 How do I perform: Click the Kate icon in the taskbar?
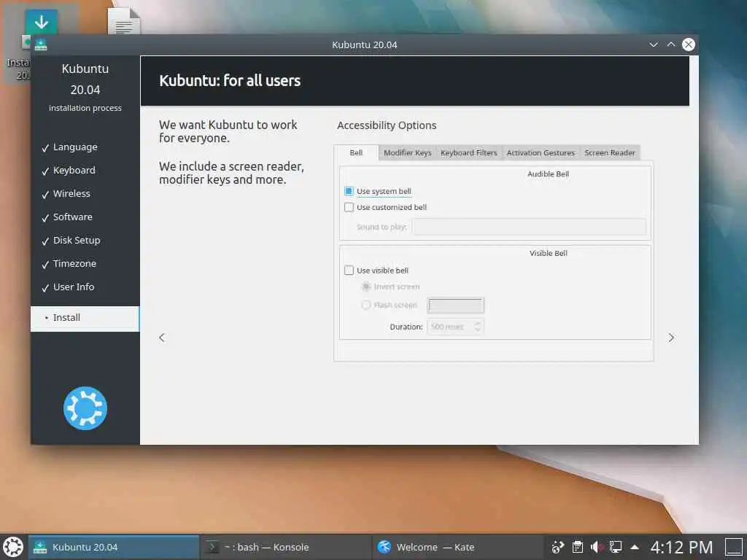coord(384,547)
